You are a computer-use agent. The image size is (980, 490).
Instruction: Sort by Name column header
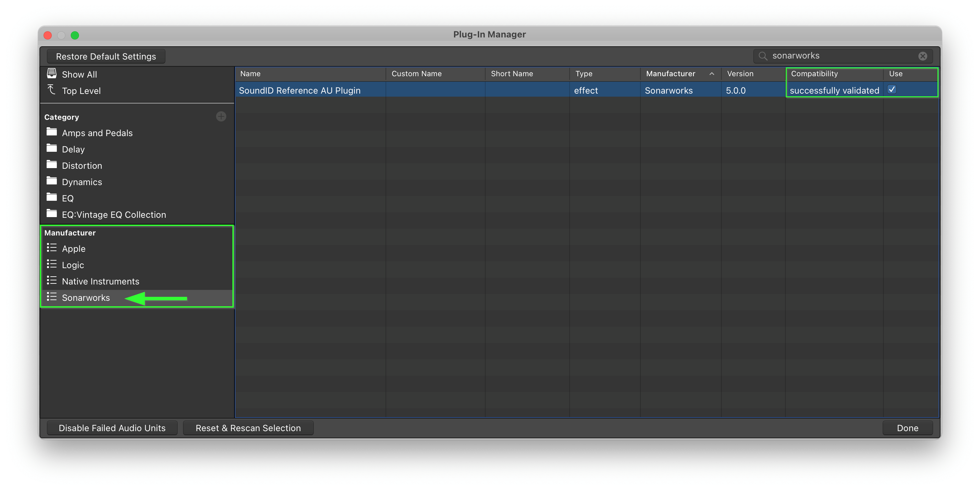310,74
